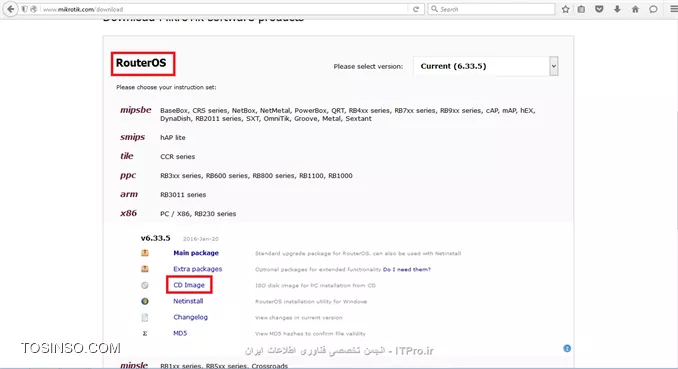Click the MD5 sigma icon
Viewport: 678px width, 369px height.
tap(145, 333)
